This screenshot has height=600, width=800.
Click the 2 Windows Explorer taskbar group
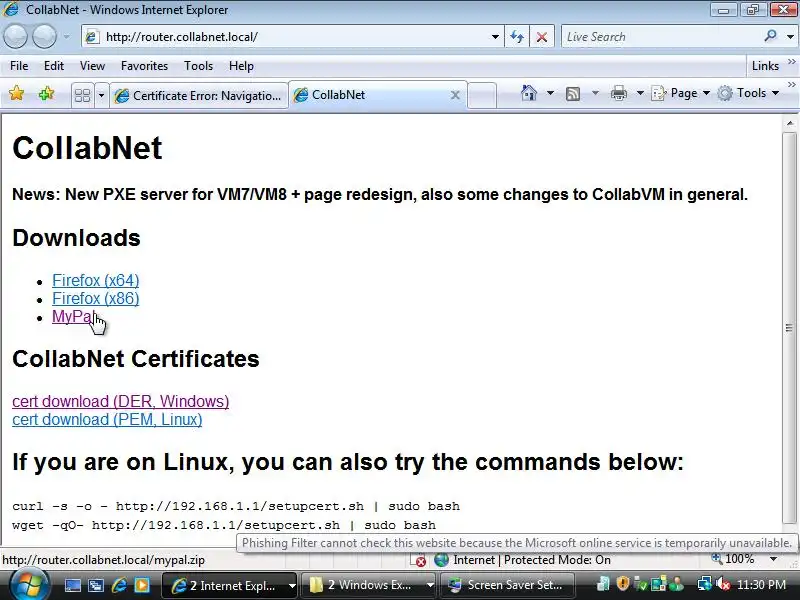click(368, 585)
